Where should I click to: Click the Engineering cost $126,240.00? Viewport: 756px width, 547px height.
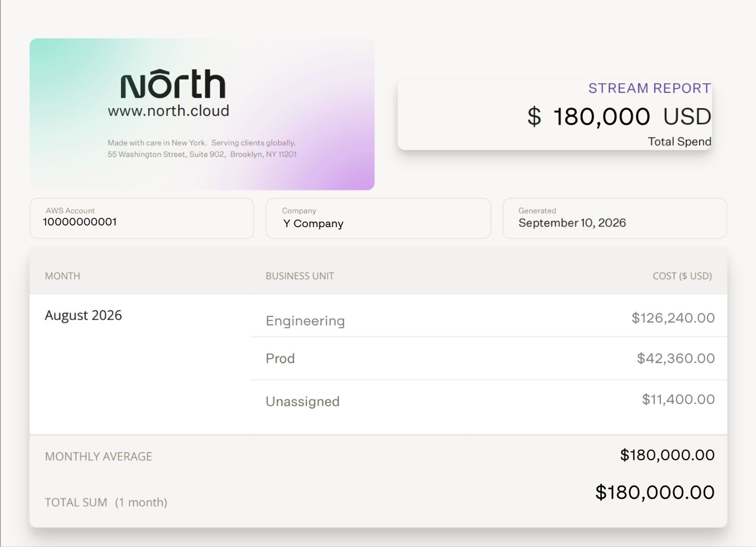click(673, 318)
